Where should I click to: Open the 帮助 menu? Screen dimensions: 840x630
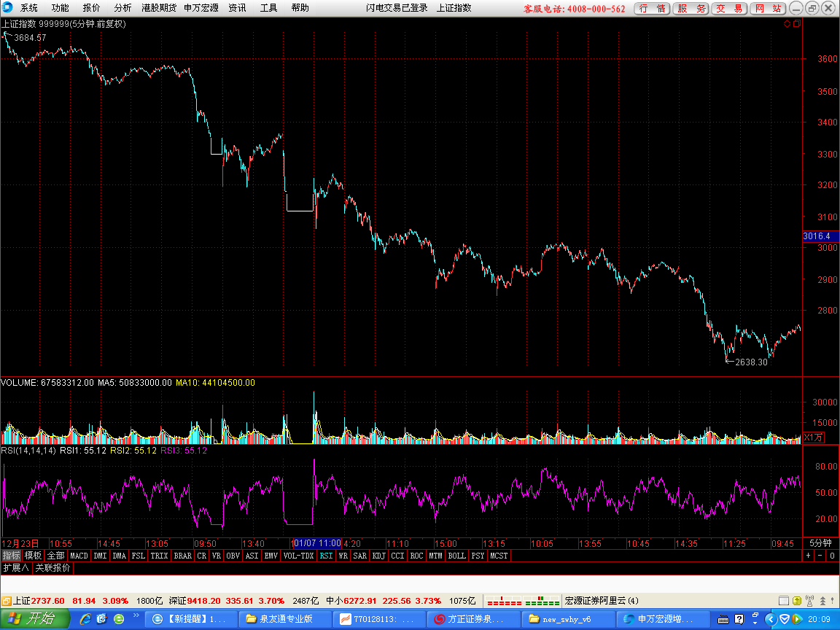300,8
